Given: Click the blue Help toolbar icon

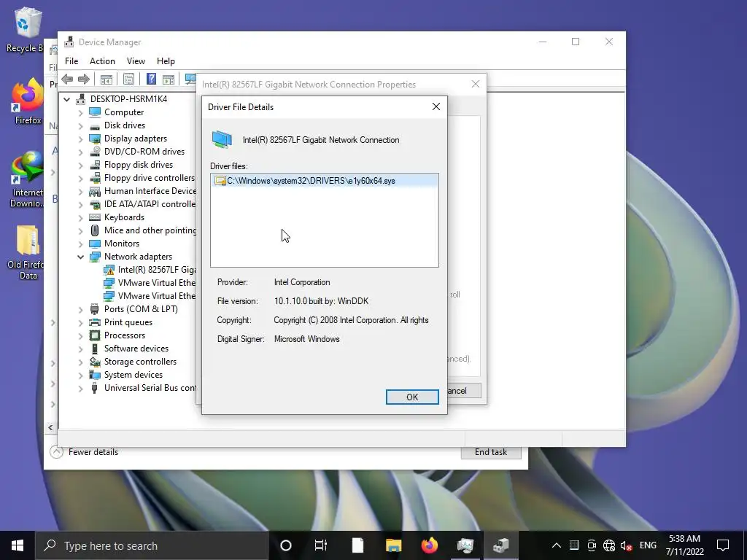Looking at the screenshot, I should pos(151,79).
